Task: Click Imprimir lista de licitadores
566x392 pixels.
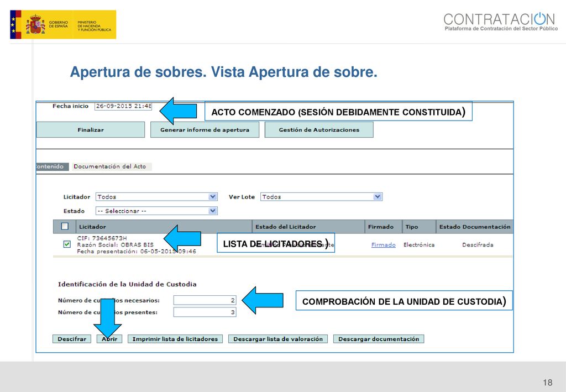Action: point(175,339)
